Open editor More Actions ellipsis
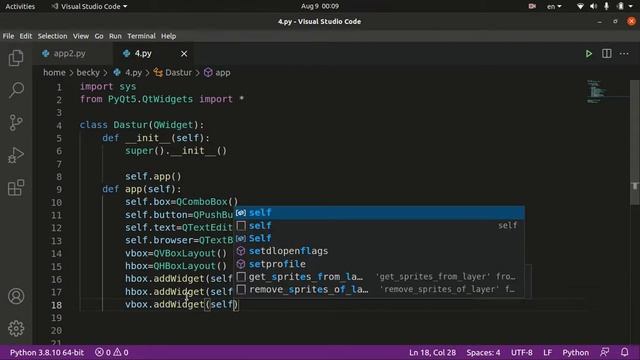 (x=624, y=53)
